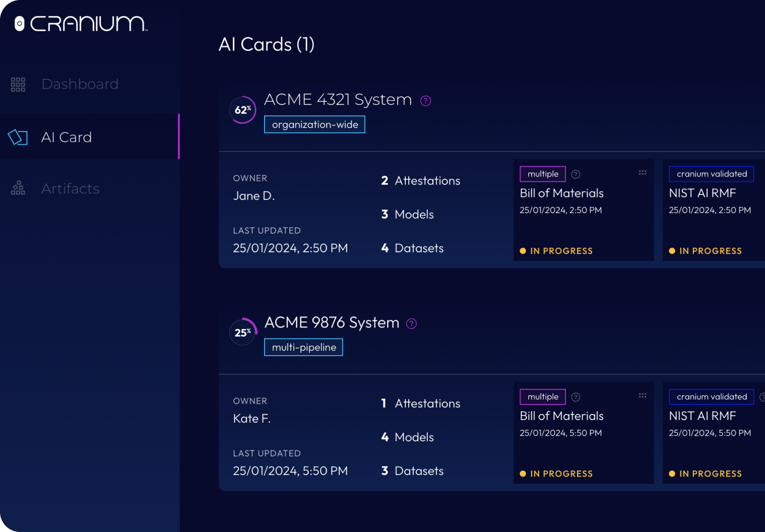Image resolution: width=765 pixels, height=532 pixels.
Task: Click IN PROGRESS status on ACME 4321 NIST AI RMF
Action: [705, 251]
